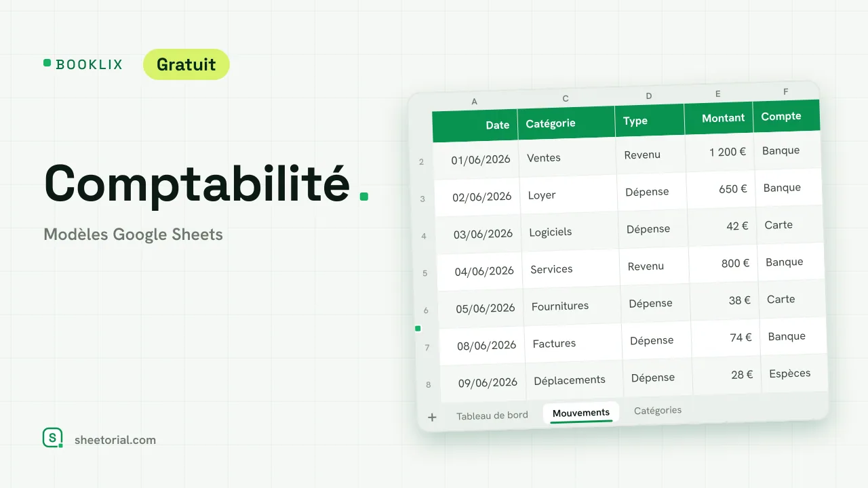Click Carte in the Fournitures row
This screenshot has height=488, width=868.
coord(781,299)
